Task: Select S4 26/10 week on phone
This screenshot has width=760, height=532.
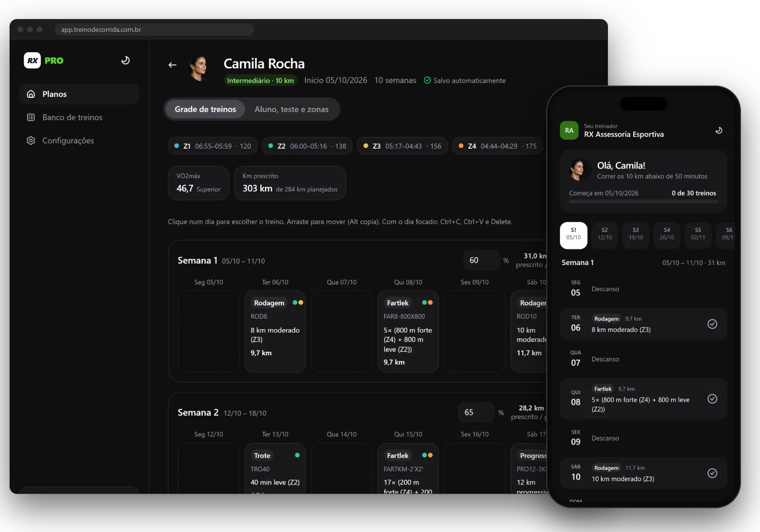Action: coord(667,235)
